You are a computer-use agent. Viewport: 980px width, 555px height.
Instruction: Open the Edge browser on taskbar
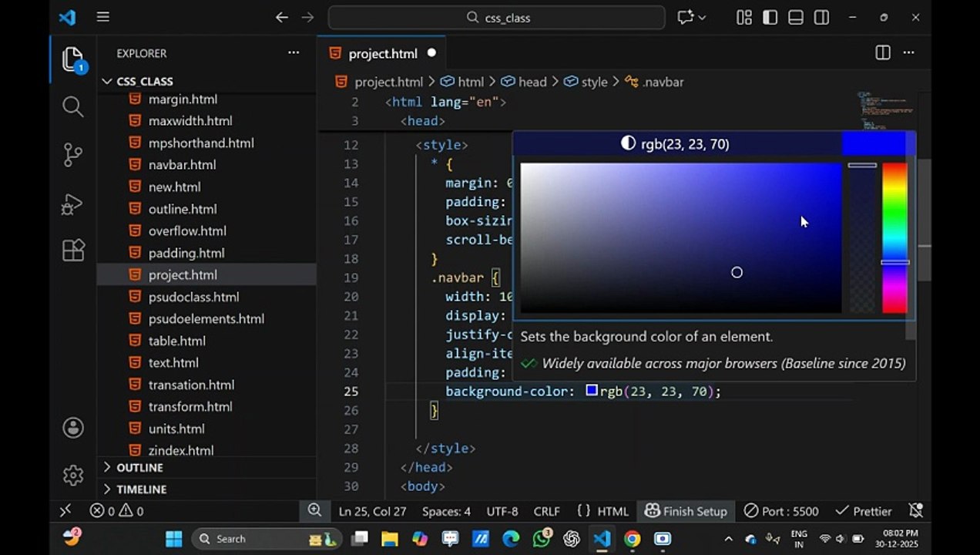511,538
